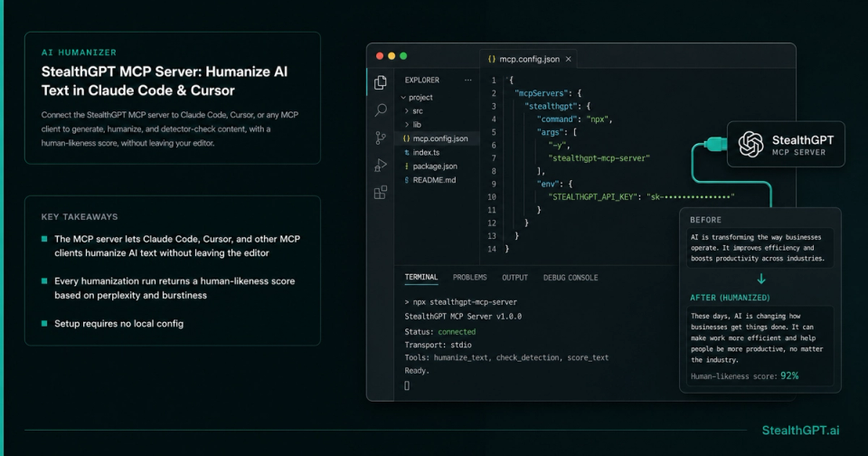Click the StealthGPT MCP Server v1.0.0 terminal line
The image size is (868, 456).
click(x=463, y=317)
